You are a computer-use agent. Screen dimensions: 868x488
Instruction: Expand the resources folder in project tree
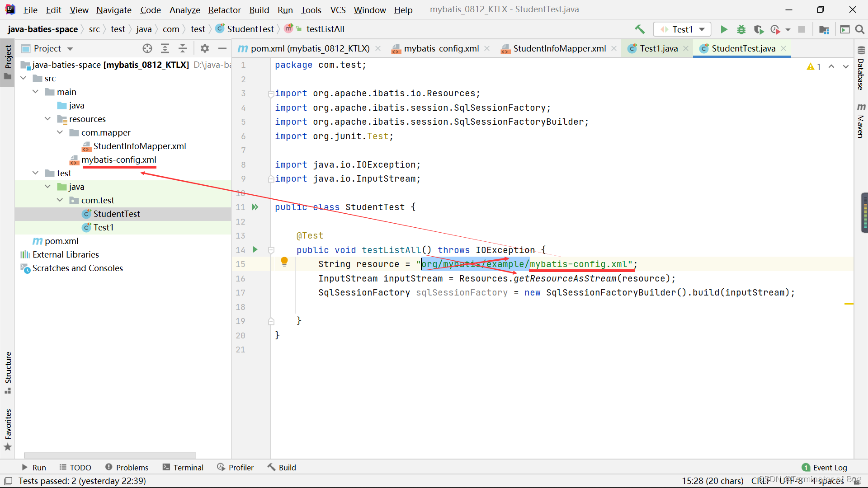tap(47, 118)
